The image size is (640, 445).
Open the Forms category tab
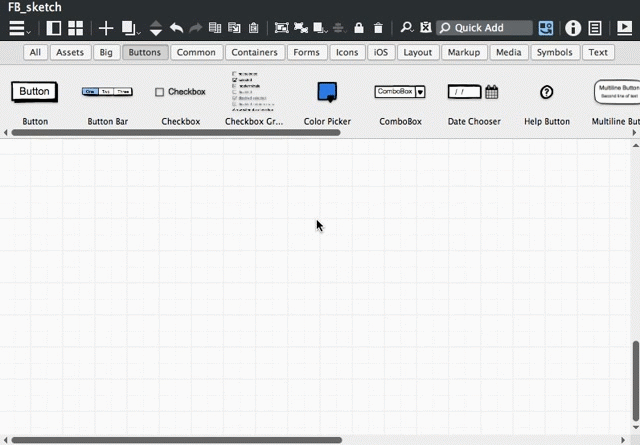click(307, 52)
